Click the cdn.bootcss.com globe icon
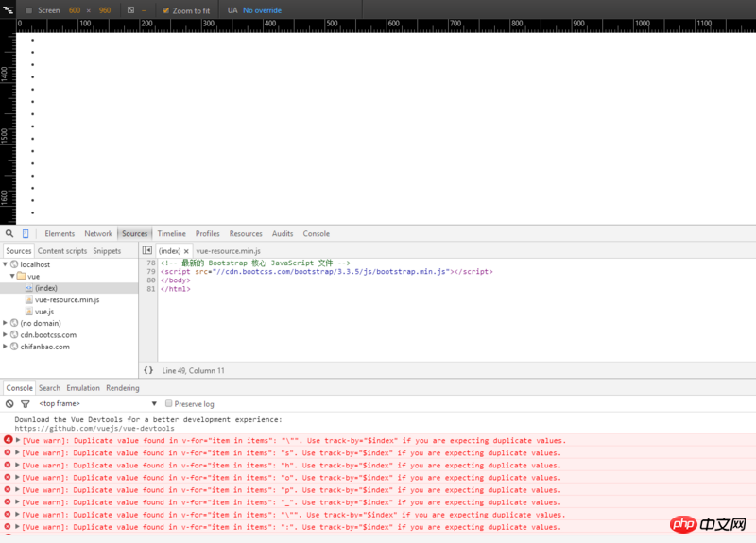Viewport: 756px width, 543px height. coord(14,335)
